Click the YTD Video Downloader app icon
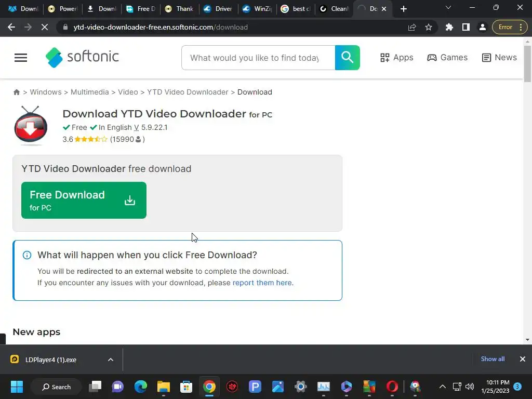Viewport: 532px width, 399px height. click(x=31, y=126)
